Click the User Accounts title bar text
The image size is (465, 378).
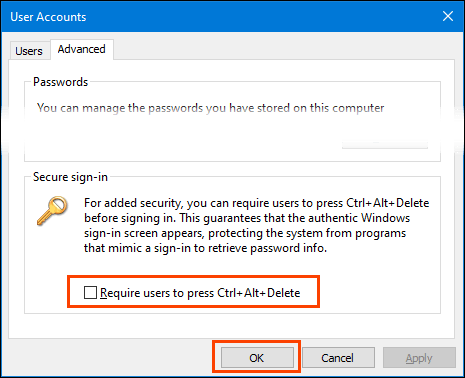[x=48, y=17]
